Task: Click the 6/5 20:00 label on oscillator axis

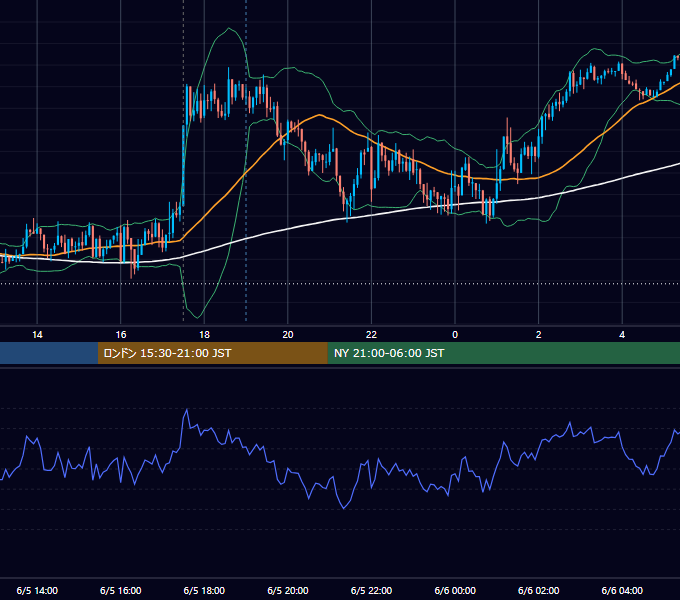Action: pyautogui.click(x=288, y=590)
